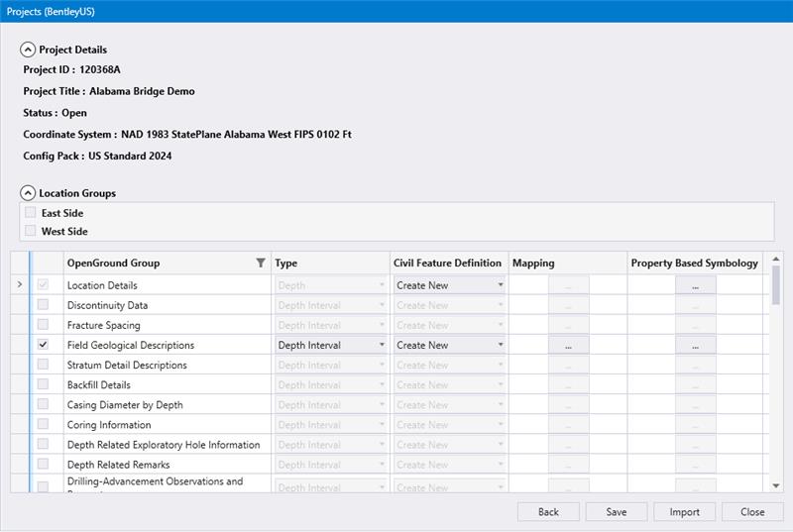793x532 pixels.
Task: Select the Fracture Spacing row text
Action: coord(104,325)
